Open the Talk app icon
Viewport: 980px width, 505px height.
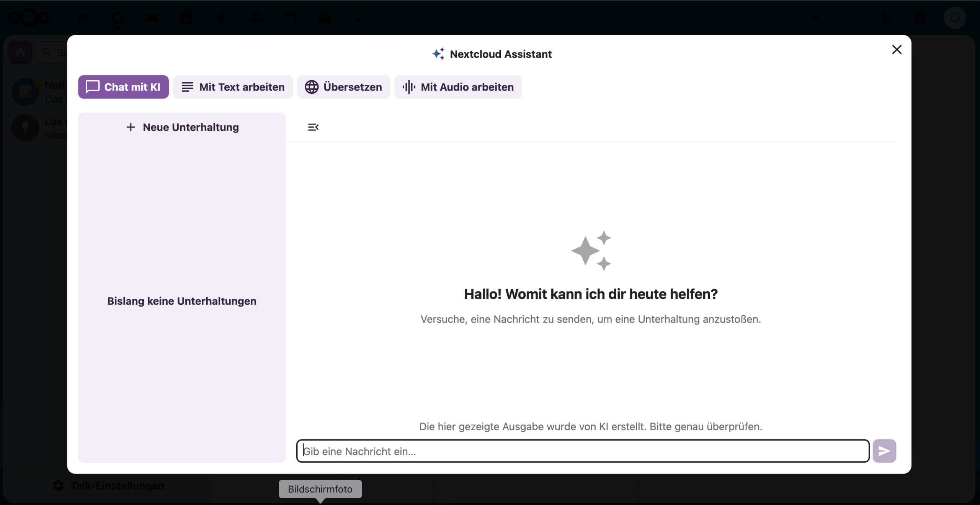click(117, 18)
